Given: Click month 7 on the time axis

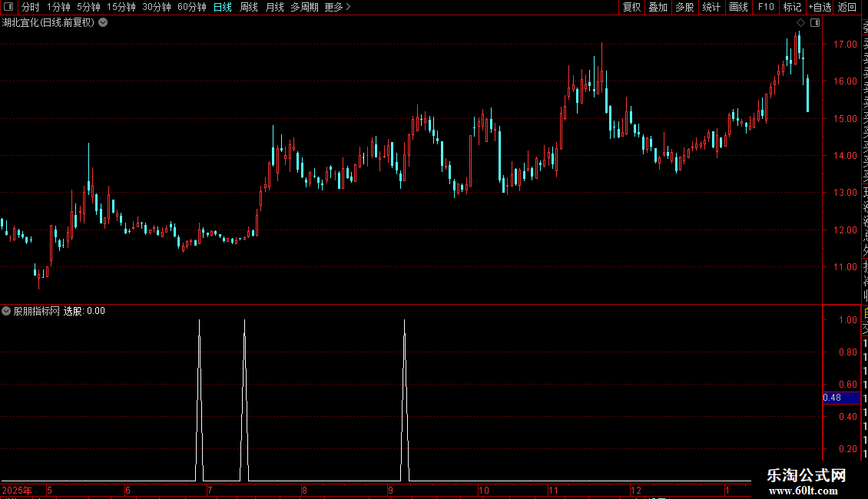Looking at the screenshot, I should [x=210, y=490].
